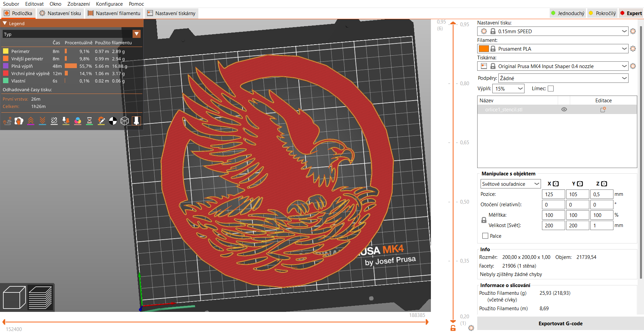Toggle tool marker nozzle icon

click(137, 121)
